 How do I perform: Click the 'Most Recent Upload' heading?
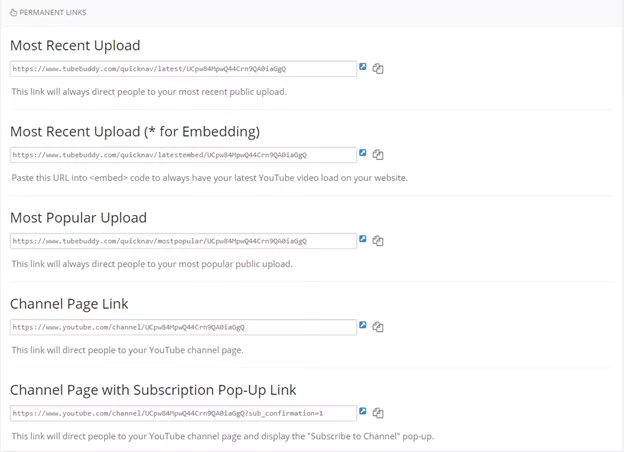[75, 45]
